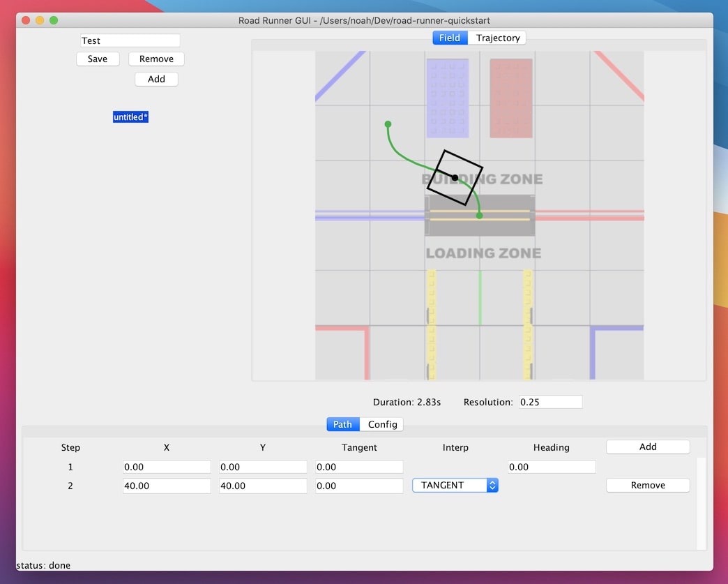Remove the selected trajectory from the list
The width and height of the screenshot is (728, 584).
156,59
